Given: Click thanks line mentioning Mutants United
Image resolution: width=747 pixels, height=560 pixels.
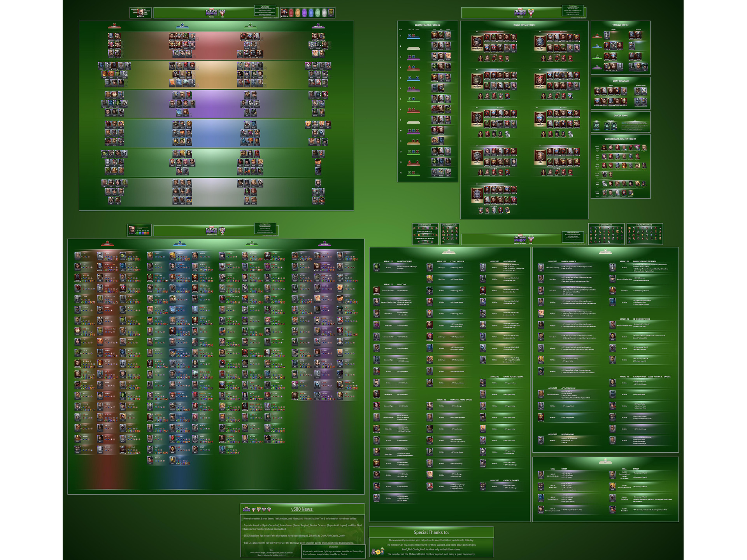Looking at the screenshot, I should (431, 554).
